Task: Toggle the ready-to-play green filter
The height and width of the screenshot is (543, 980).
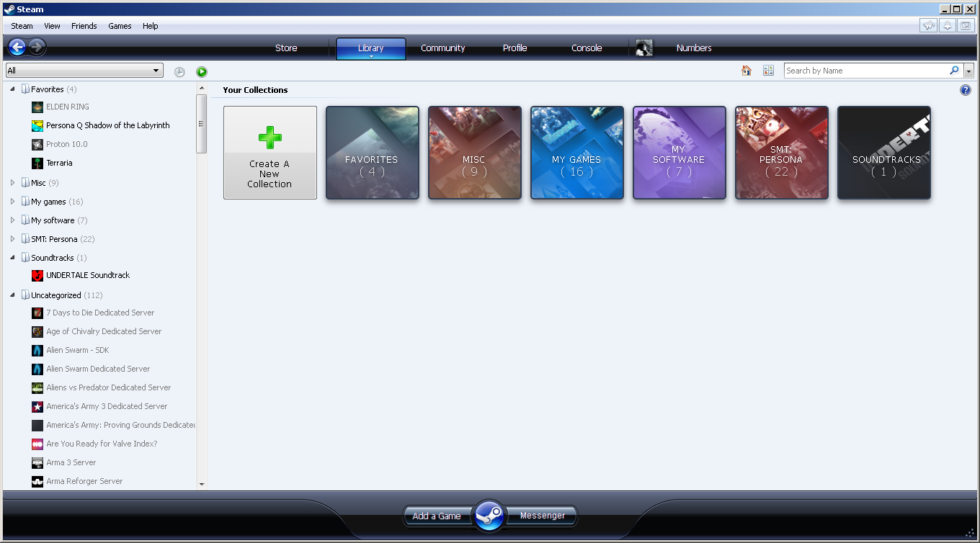Action: (x=202, y=71)
